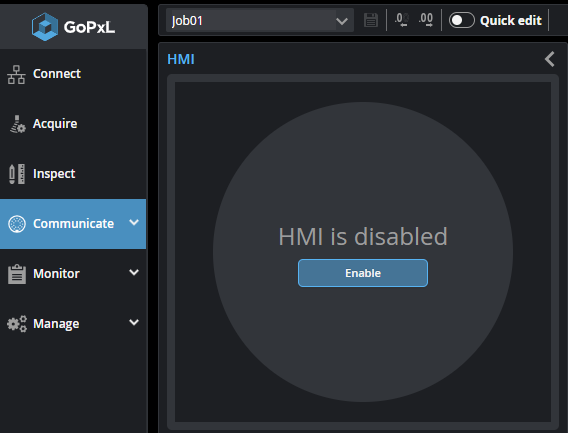This screenshot has width=568, height=433.
Task: Click the Inspect ruler icon
Action: (x=17, y=174)
